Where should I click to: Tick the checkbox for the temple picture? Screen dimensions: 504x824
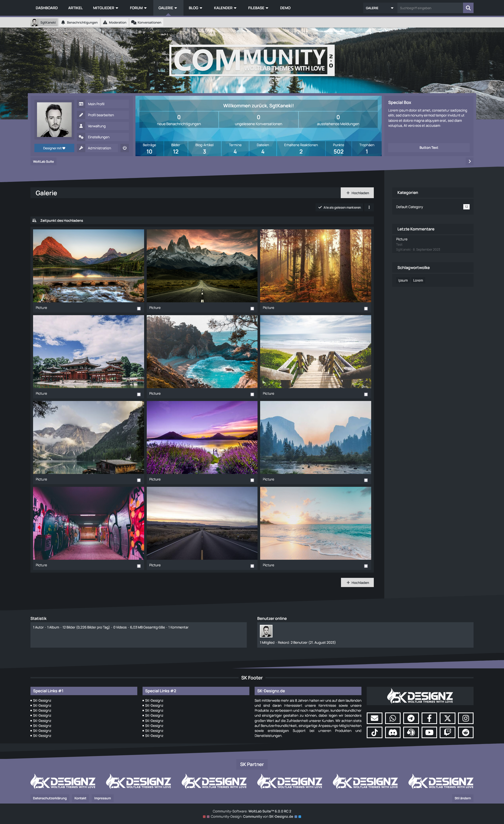click(139, 394)
